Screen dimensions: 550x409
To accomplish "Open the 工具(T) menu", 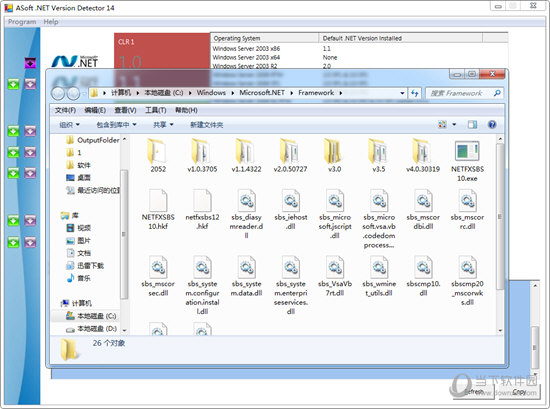I will (156, 110).
